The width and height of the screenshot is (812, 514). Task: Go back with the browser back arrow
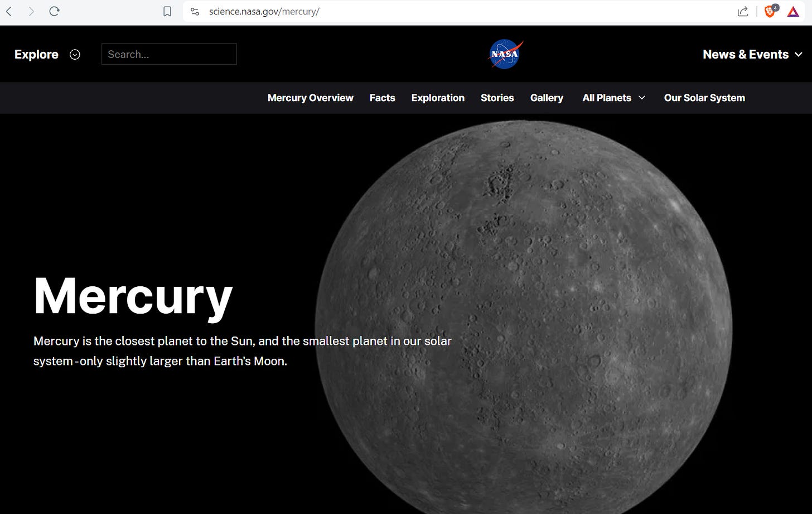pos(9,11)
